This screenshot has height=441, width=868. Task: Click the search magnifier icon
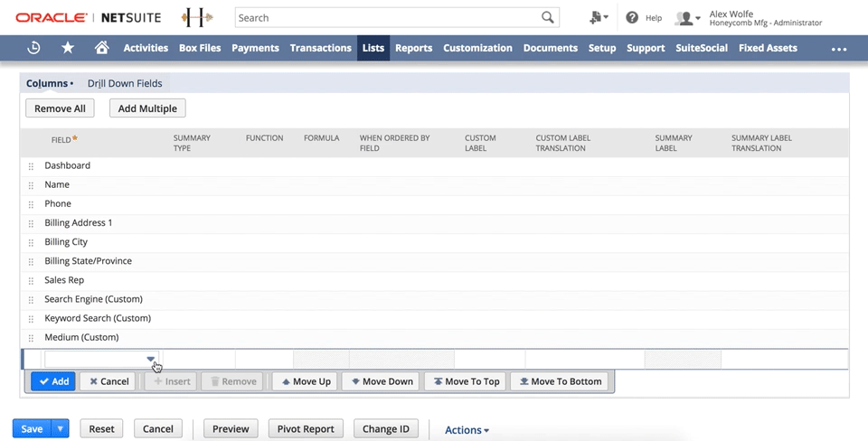[x=548, y=17]
